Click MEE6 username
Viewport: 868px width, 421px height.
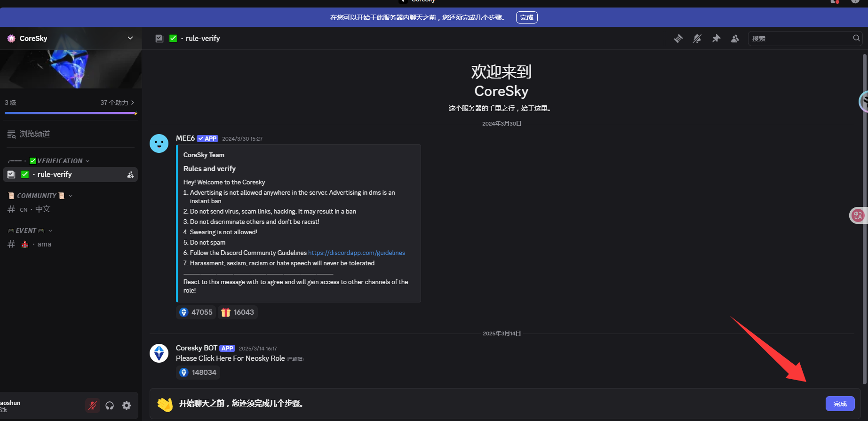(185, 138)
